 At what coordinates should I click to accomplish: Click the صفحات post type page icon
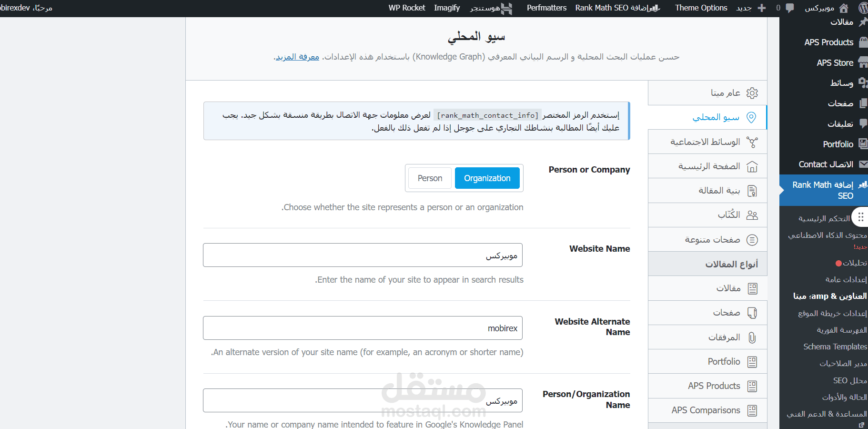coord(752,313)
